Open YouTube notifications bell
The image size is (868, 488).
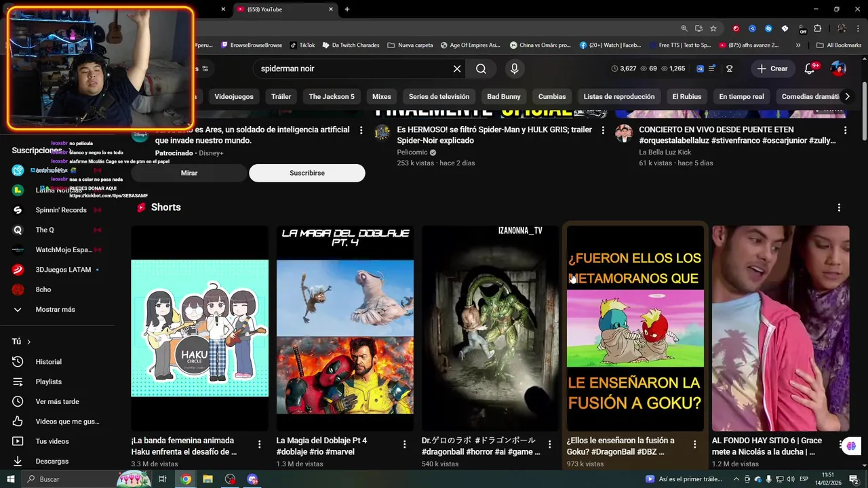tap(810, 68)
